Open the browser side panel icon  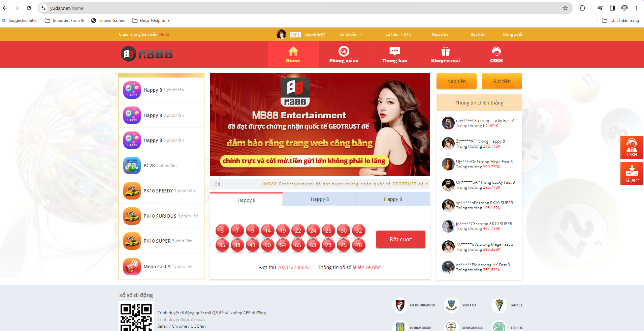point(612,8)
